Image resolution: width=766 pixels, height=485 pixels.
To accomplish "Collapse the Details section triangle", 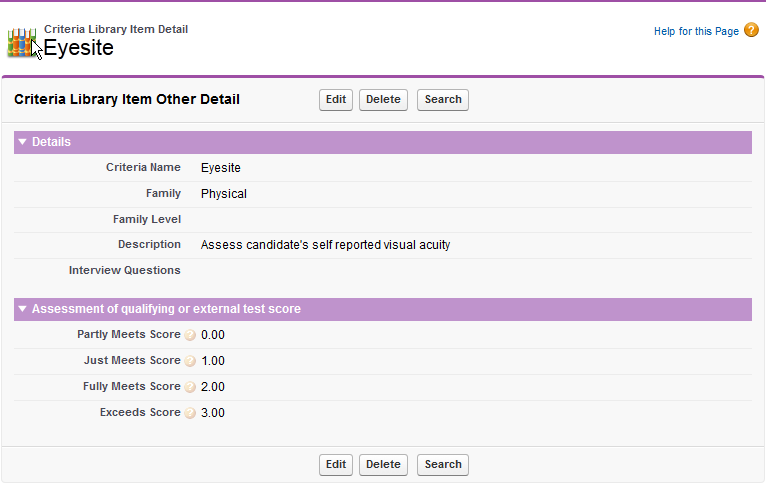I will (23, 142).
